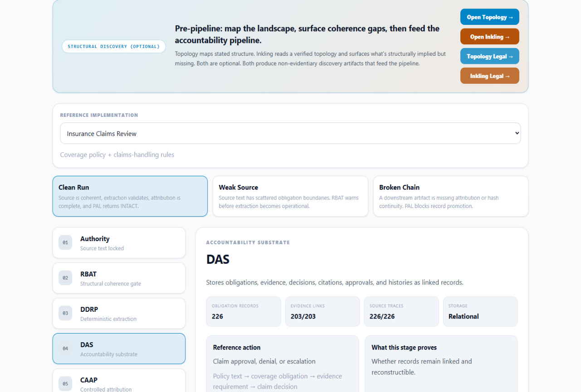Viewport: 581px width, 392px height.
Task: Click the 02 step number badge
Action: pyautogui.click(x=65, y=278)
